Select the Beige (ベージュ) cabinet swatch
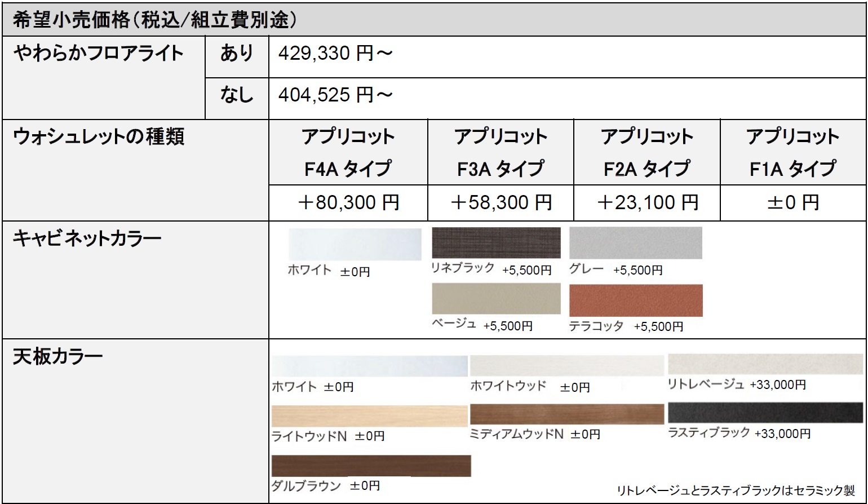 pos(496,298)
